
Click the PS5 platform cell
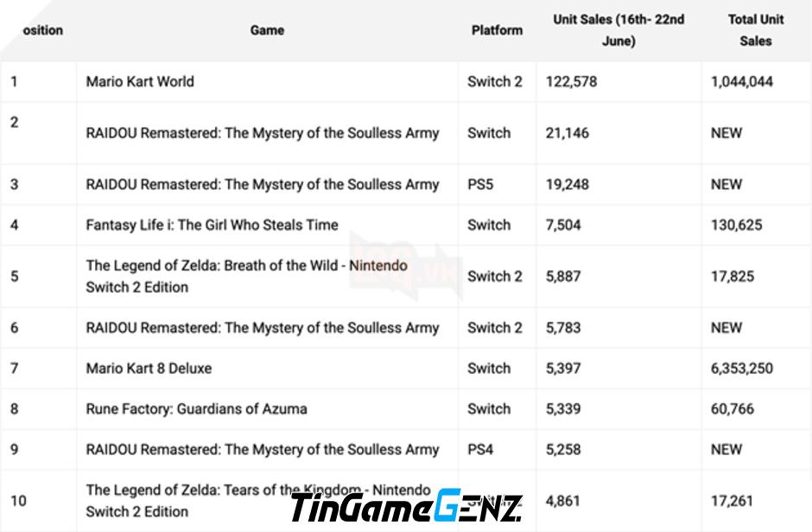[x=480, y=185]
